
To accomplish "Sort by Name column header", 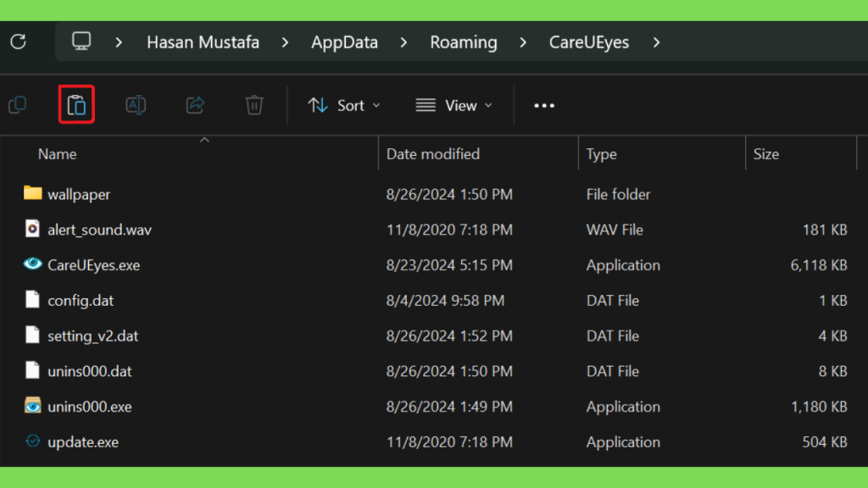I will [57, 154].
